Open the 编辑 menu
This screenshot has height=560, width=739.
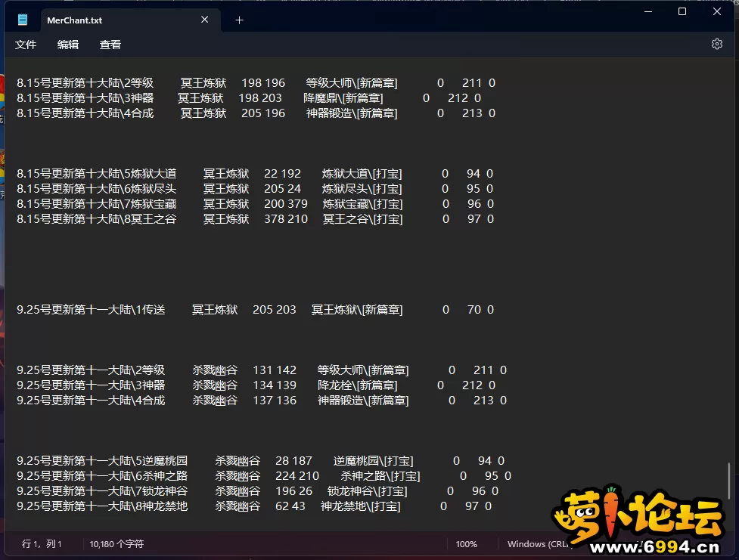point(68,45)
